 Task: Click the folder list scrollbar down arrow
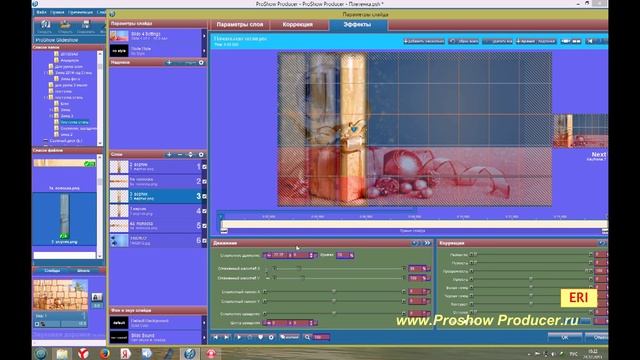[x=100, y=143]
